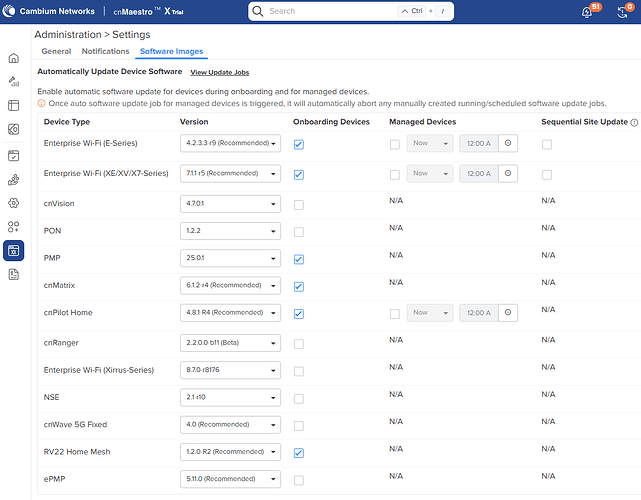
Task: Open the gear configuration sidebar icon
Action: coord(13,203)
